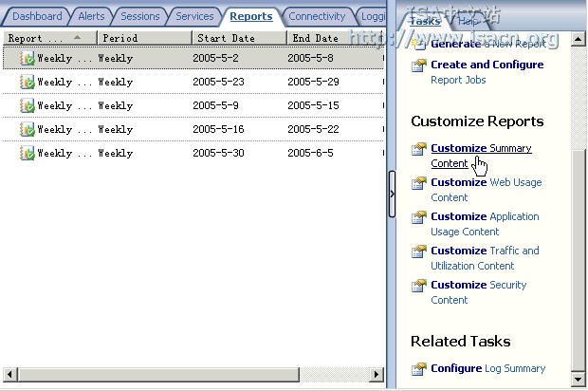Open Customize Application Usage Content link
This screenshot has height=391, width=588.
click(485, 224)
